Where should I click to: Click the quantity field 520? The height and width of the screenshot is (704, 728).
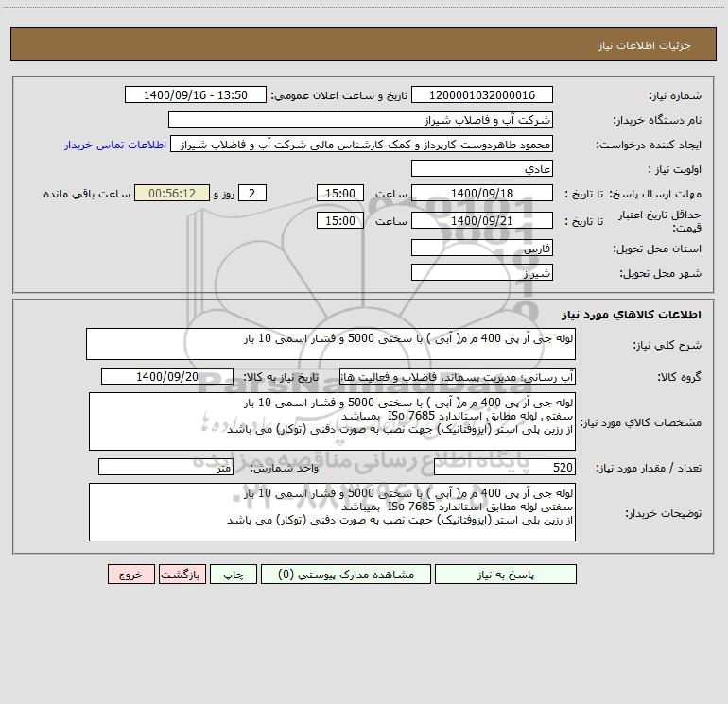pyautogui.click(x=505, y=468)
